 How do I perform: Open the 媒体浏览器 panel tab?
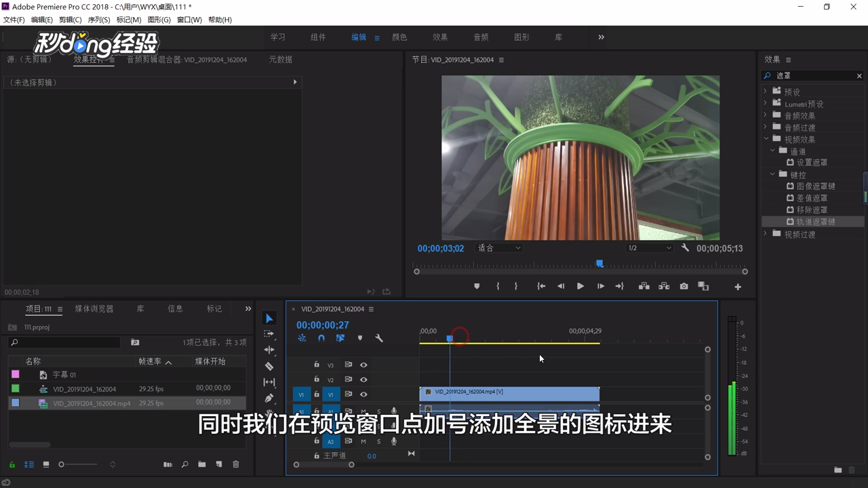[x=94, y=308]
